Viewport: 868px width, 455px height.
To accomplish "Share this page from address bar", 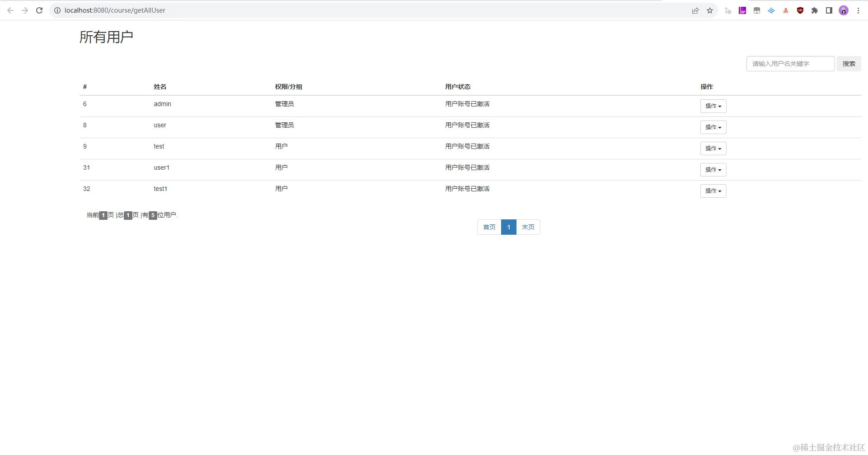I will (695, 10).
